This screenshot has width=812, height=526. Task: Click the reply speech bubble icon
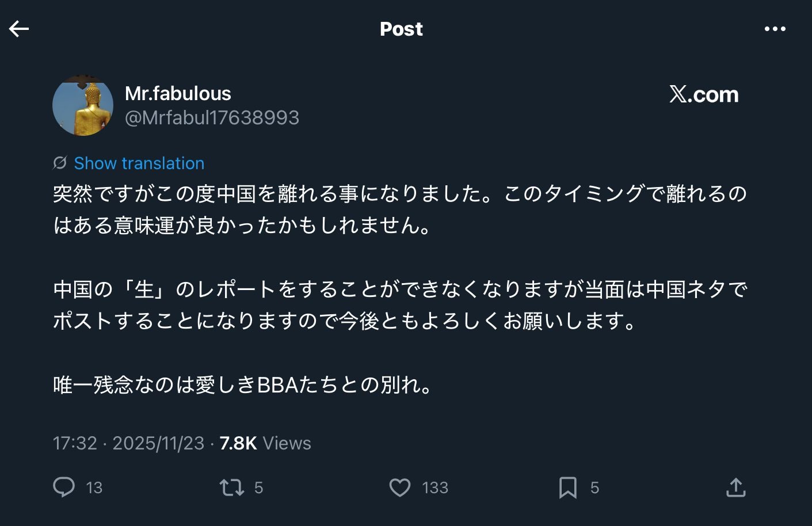pos(64,487)
